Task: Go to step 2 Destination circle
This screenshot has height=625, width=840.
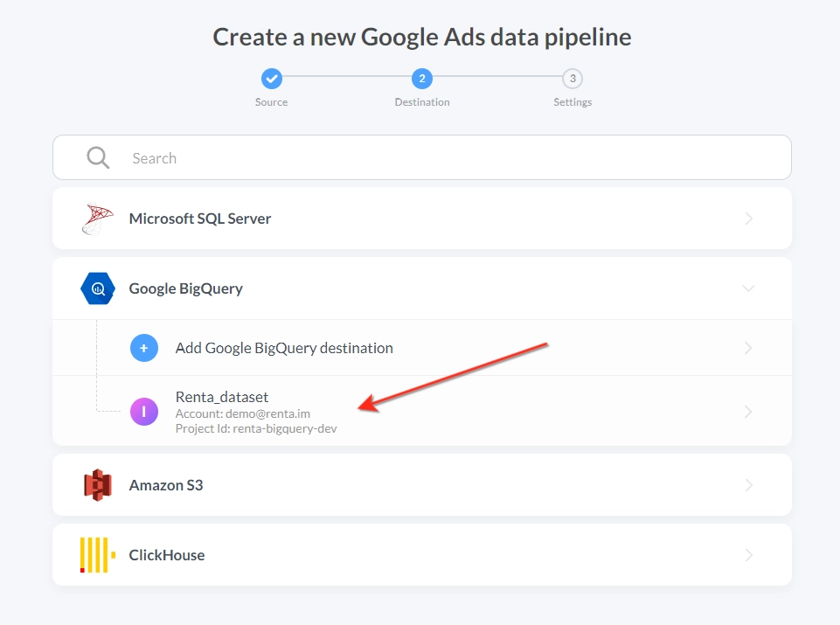Action: coord(422,79)
